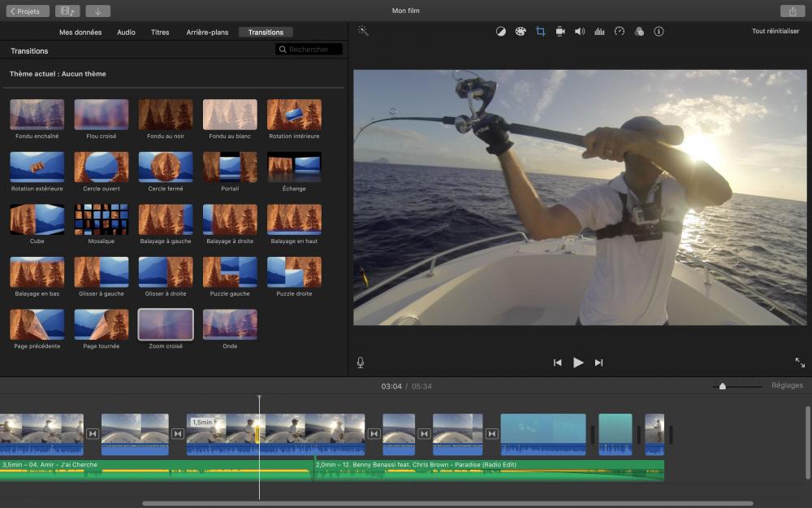Click the magic wand auto-enhance icon
This screenshot has height=508, width=812.
click(363, 31)
